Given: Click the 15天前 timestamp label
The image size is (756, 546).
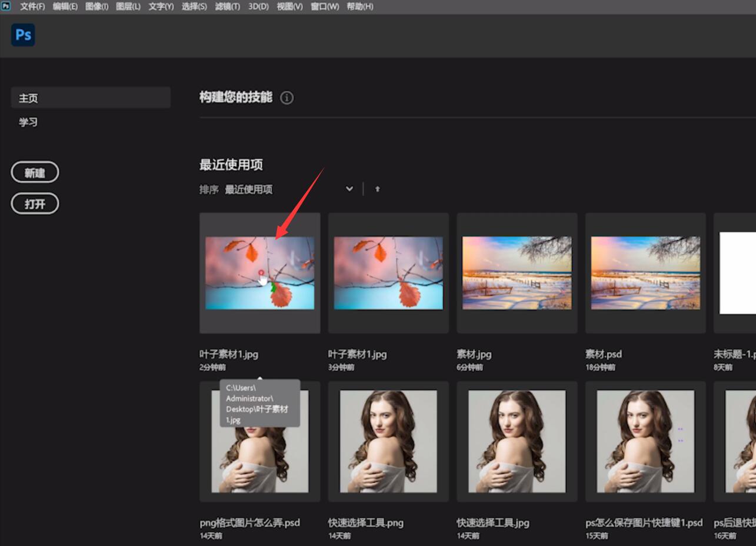Looking at the screenshot, I should (x=597, y=535).
